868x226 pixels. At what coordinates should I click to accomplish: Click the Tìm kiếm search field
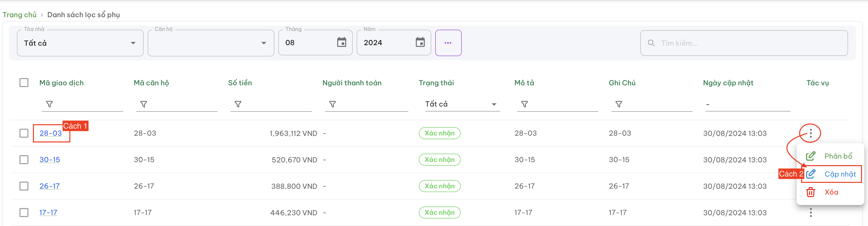[744, 43]
